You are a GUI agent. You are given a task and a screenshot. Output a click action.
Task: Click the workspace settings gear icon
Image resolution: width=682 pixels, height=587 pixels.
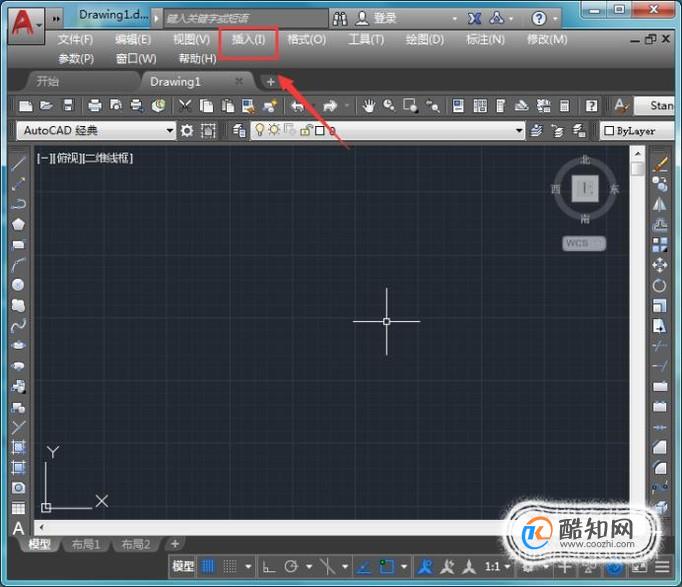tap(187, 130)
